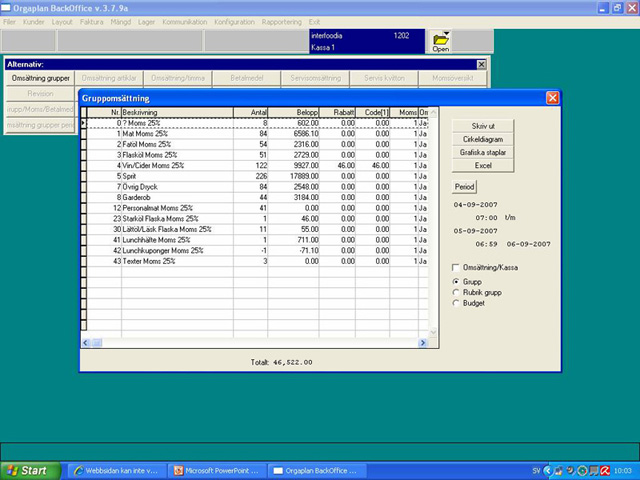Click the Rabatt column header
640x480 pixels.
337,112
